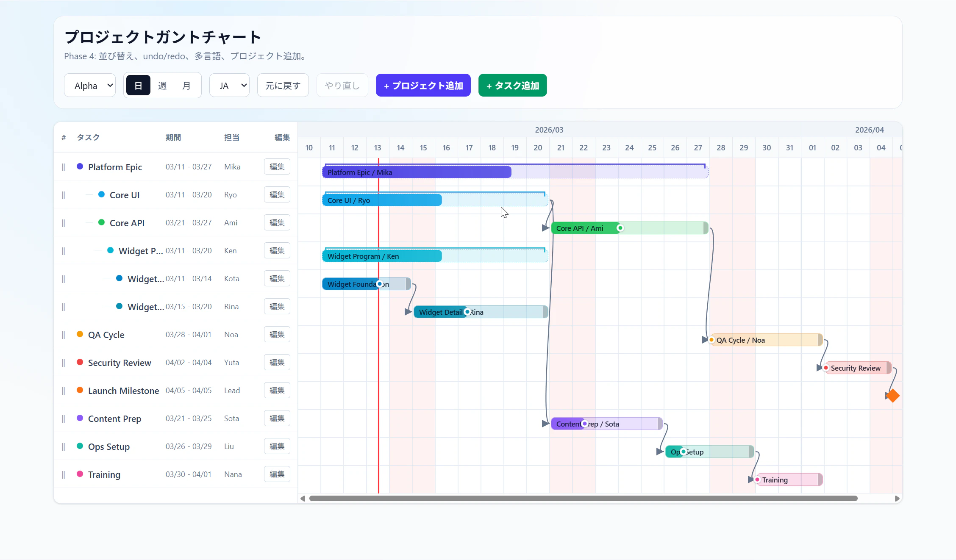Click the horizontal timeline scrollbar thumb

coord(583,499)
